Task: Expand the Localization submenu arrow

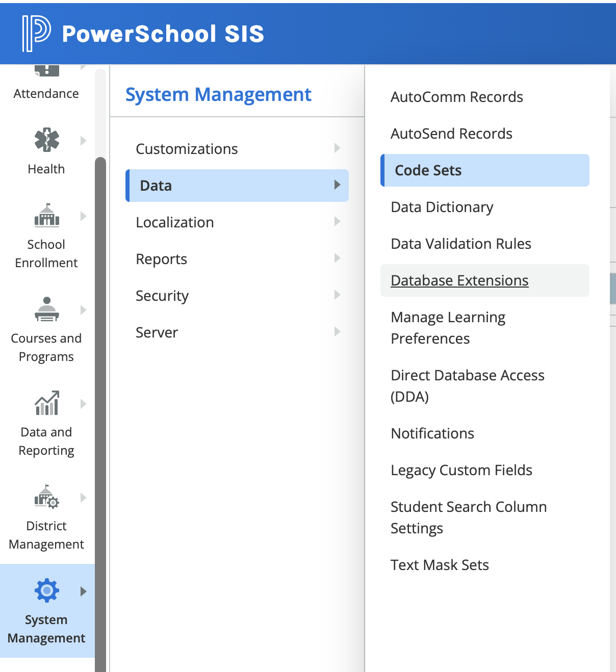Action: tap(337, 221)
